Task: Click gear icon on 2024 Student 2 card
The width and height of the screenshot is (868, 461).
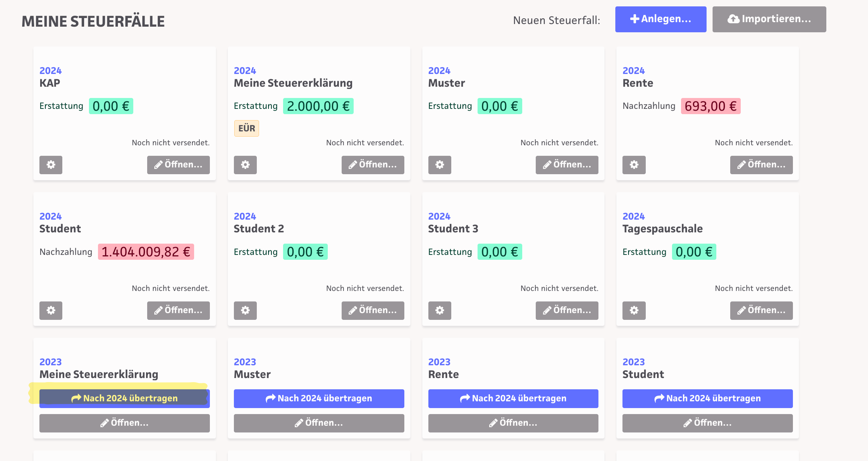Action: (x=245, y=310)
